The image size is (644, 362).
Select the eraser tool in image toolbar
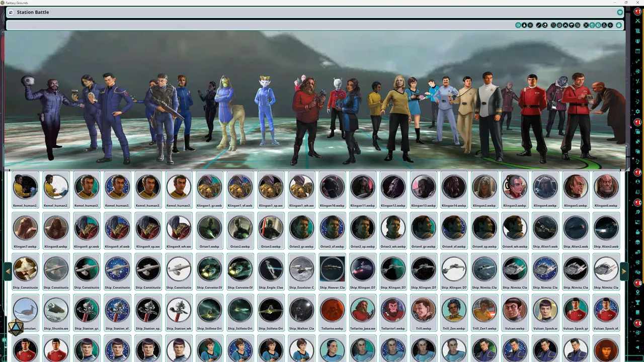click(x=545, y=25)
